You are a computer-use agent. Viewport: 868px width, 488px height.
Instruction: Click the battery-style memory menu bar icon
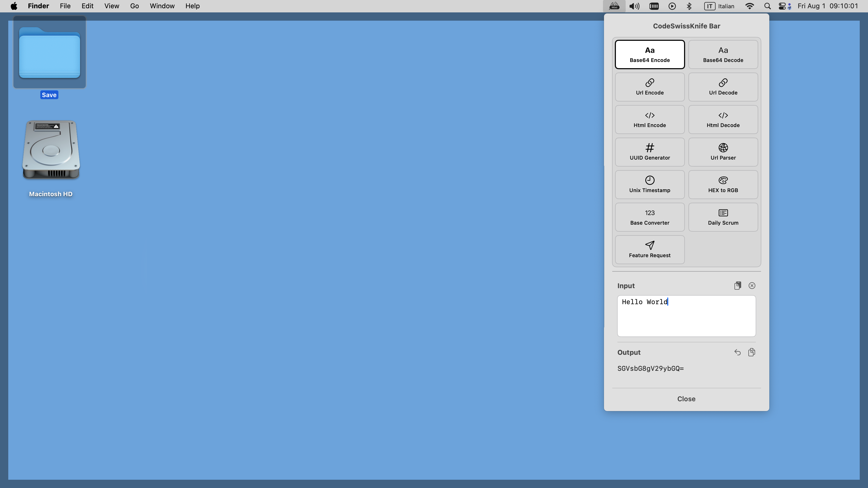(654, 6)
